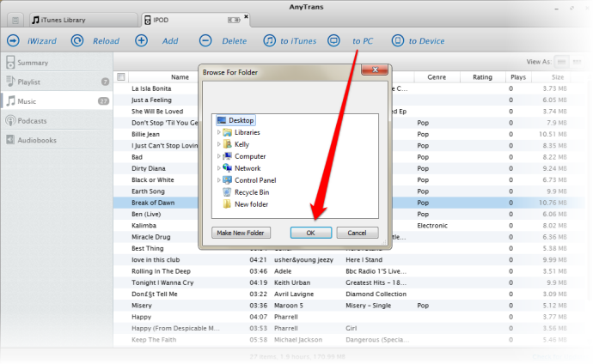Click the iWizard arrow icon
Image resolution: width=593 pixels, height=364 pixels.
(x=13, y=40)
